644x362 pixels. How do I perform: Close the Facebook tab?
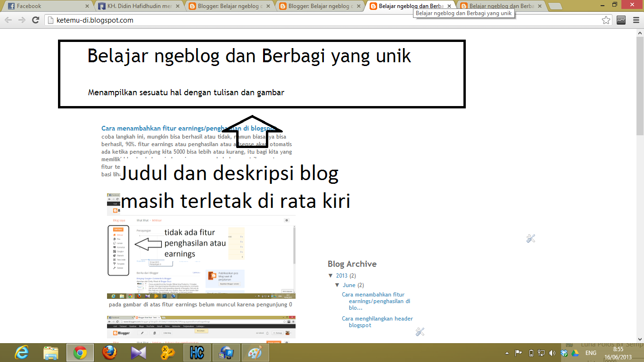click(87, 7)
